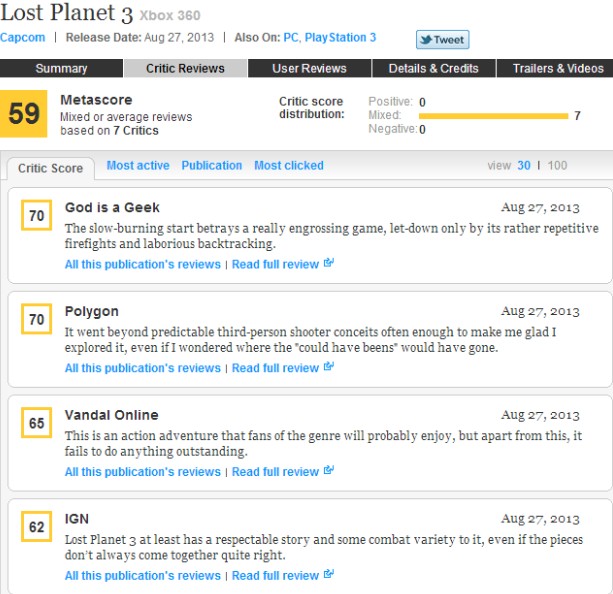This screenshot has height=594, width=613.
Task: Set the view to 100 reviews
Action: coord(557,165)
